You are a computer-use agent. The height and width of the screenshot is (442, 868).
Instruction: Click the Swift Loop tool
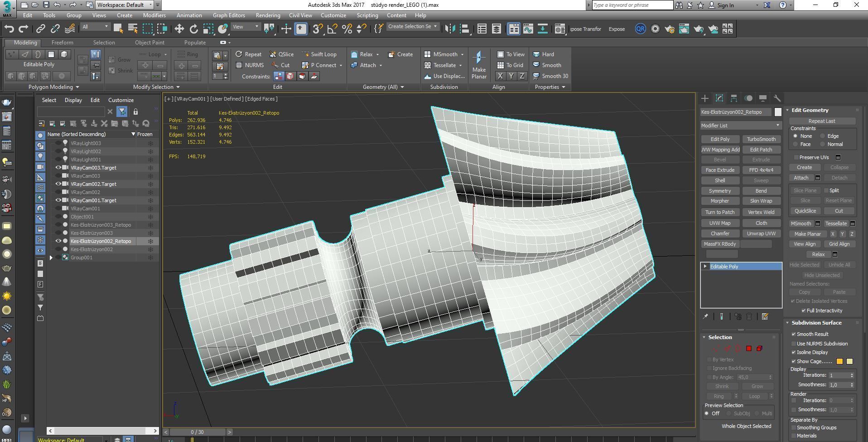tap(319, 54)
